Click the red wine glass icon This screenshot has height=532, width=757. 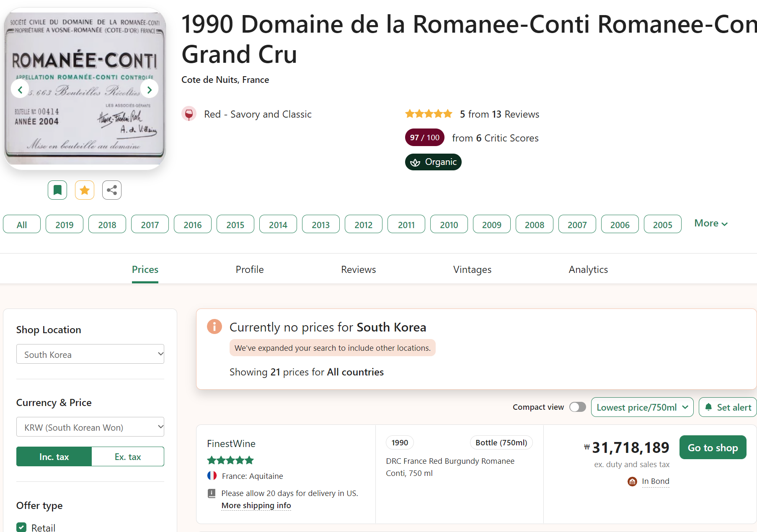click(x=189, y=114)
